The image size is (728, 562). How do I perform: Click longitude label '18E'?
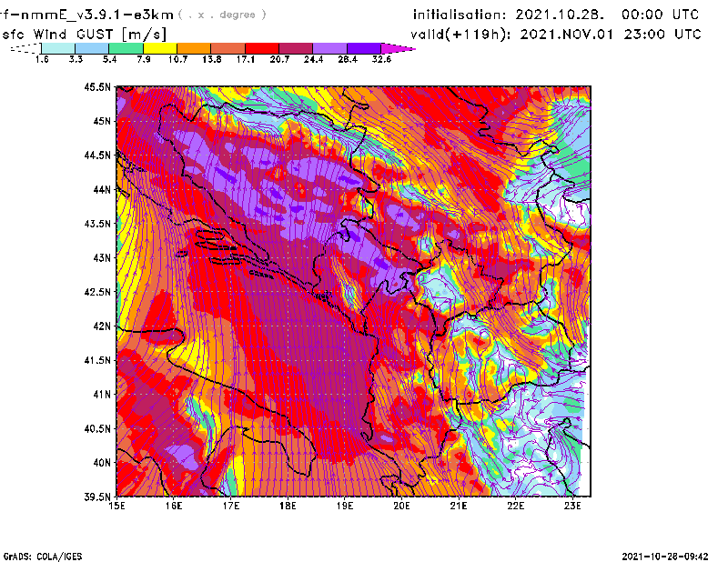click(x=288, y=506)
